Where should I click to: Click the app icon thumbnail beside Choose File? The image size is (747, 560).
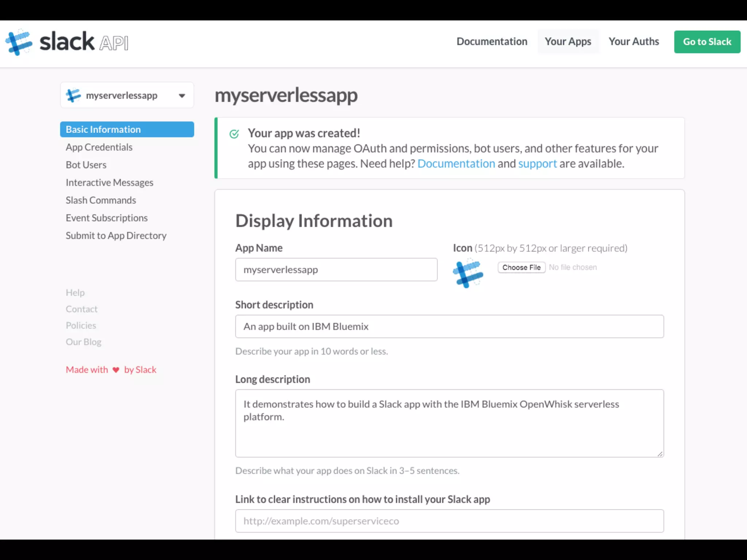coord(468,273)
